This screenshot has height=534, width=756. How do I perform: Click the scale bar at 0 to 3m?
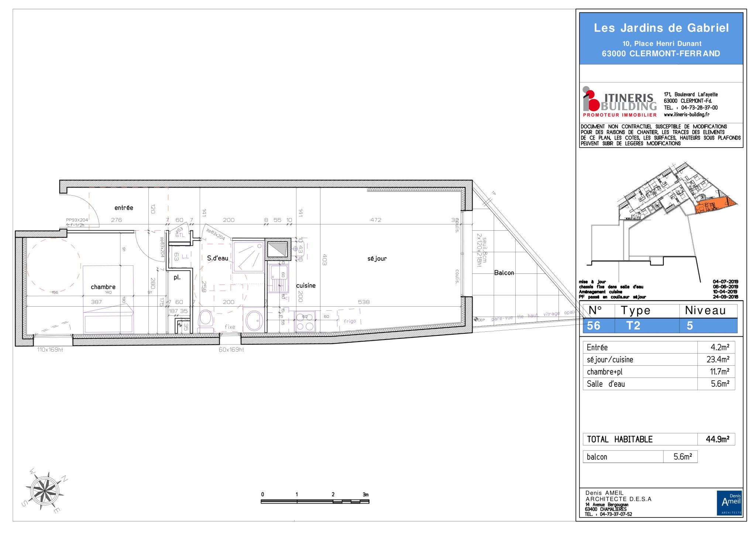point(315,502)
